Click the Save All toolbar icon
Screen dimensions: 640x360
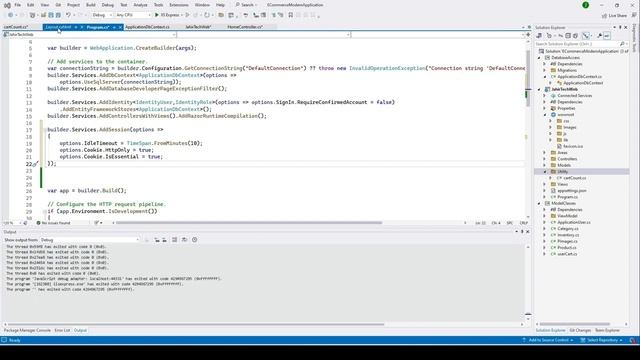tap(58, 15)
